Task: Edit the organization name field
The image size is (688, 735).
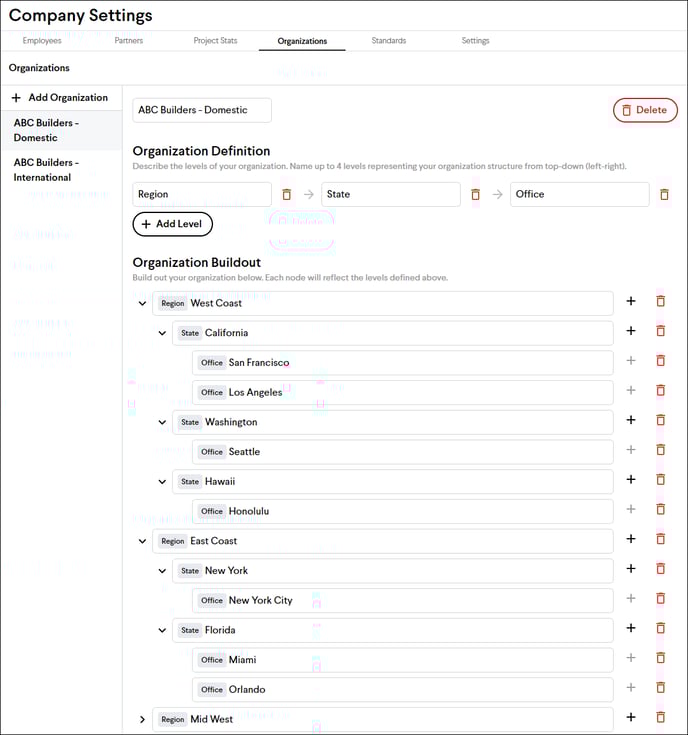Action: 202,110
